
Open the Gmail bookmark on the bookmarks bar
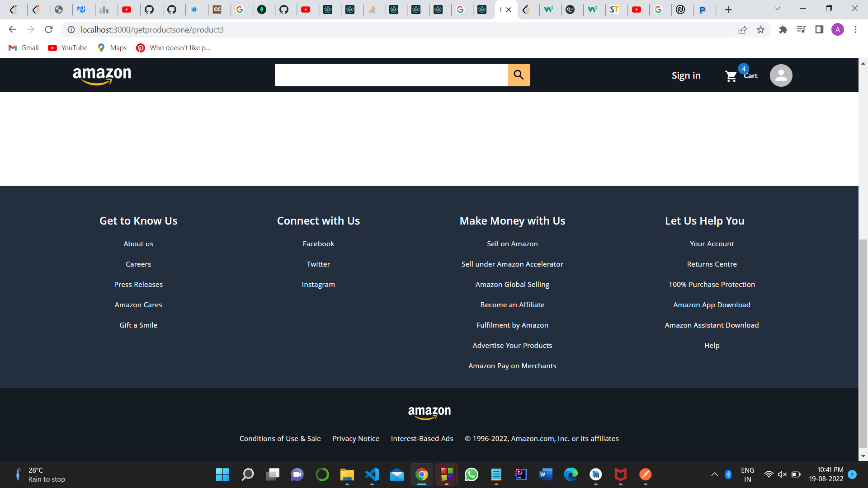23,47
